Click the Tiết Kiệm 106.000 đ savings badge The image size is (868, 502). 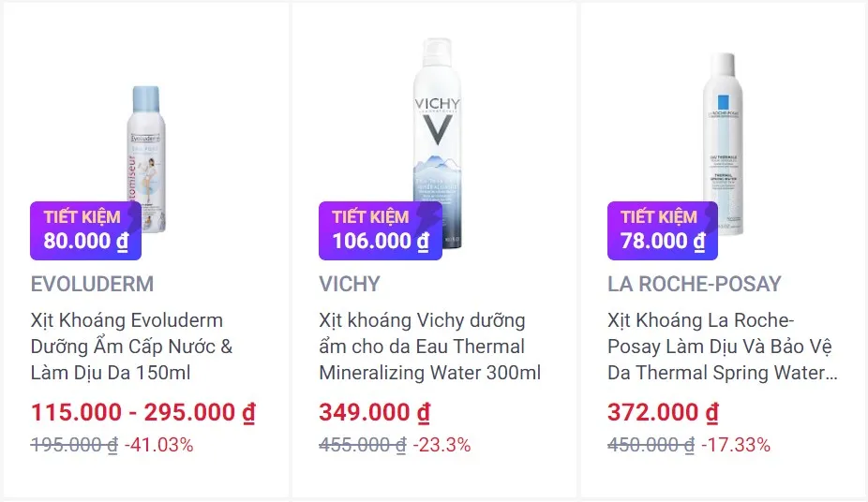coord(380,230)
